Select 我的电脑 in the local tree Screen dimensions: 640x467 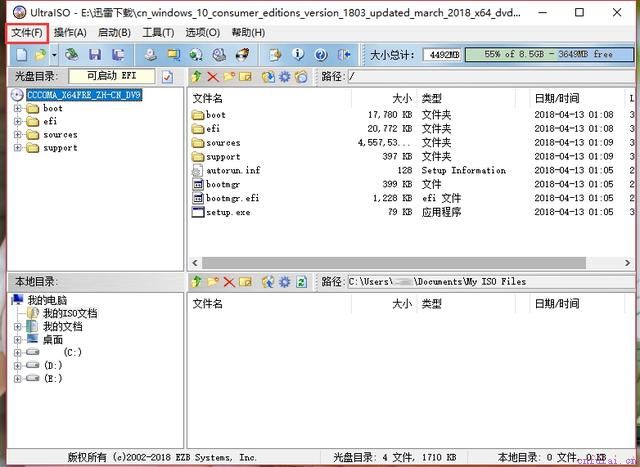47,300
